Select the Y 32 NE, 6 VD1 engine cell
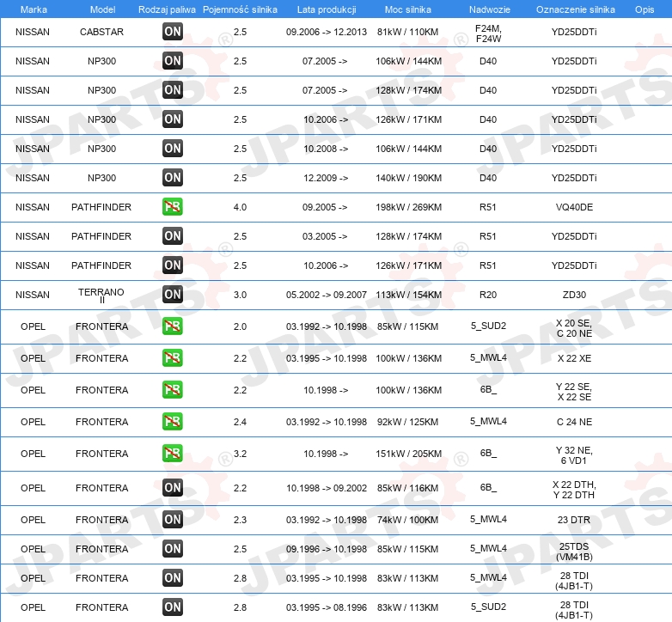The image size is (672, 622). tap(574, 455)
